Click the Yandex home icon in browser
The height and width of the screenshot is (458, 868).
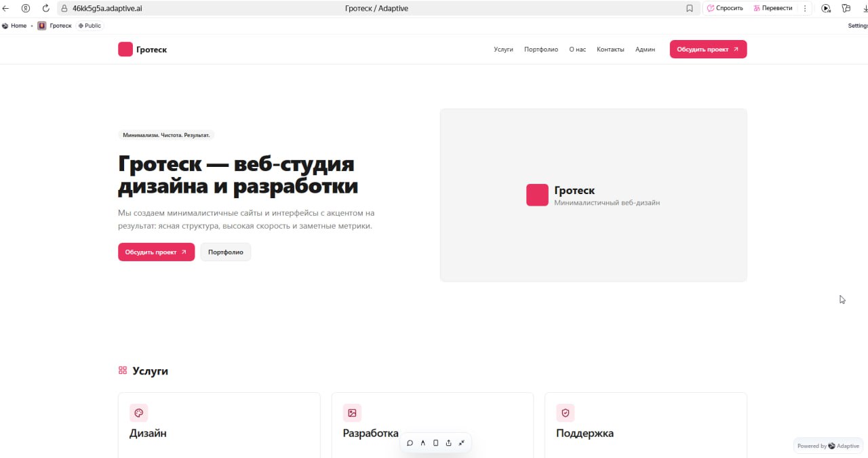click(x=26, y=8)
